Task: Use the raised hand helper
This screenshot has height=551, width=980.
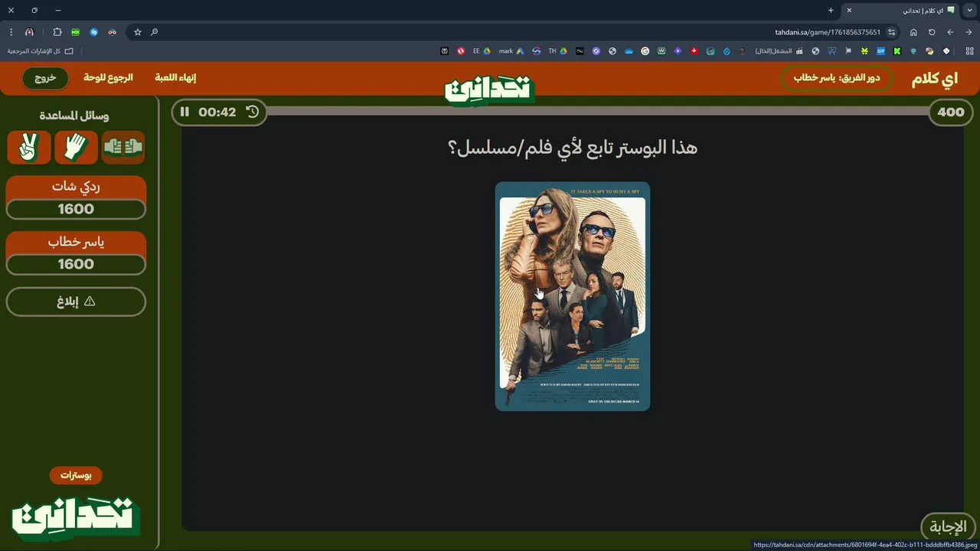Action: click(x=76, y=147)
